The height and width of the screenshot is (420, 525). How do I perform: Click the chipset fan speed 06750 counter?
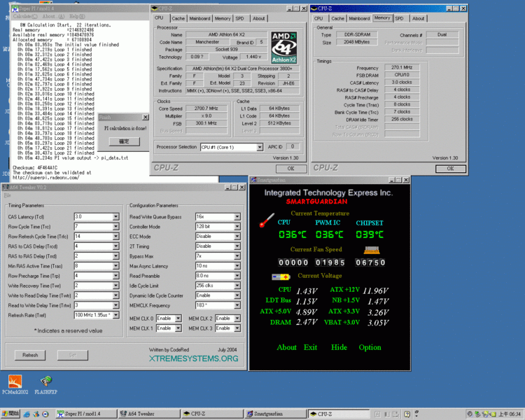click(x=370, y=262)
